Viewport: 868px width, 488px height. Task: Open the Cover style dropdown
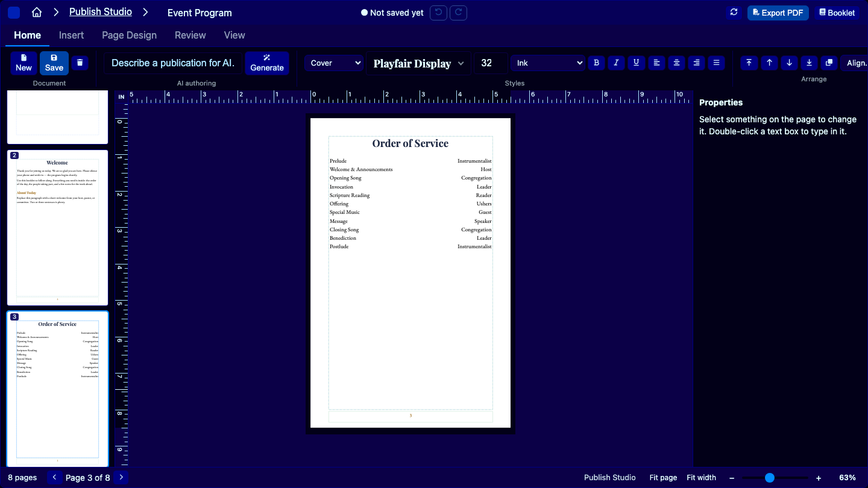(335, 63)
